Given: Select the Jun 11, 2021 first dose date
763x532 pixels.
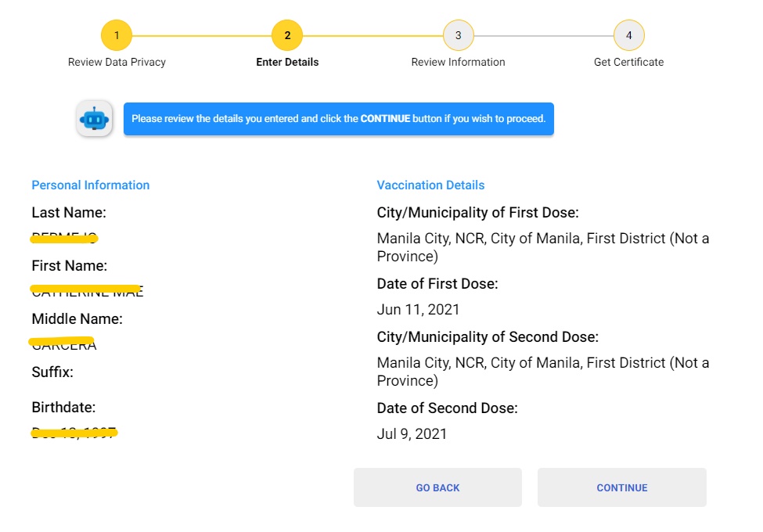Looking at the screenshot, I should click(x=418, y=310).
